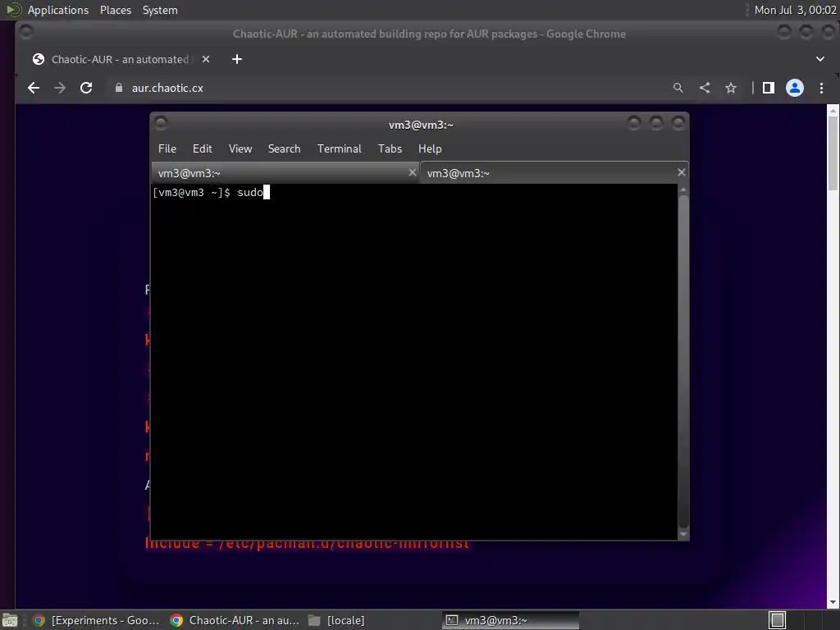Screen dimensions: 840x630
Task: Open Chrome page search magnifier icon
Action: [678, 88]
